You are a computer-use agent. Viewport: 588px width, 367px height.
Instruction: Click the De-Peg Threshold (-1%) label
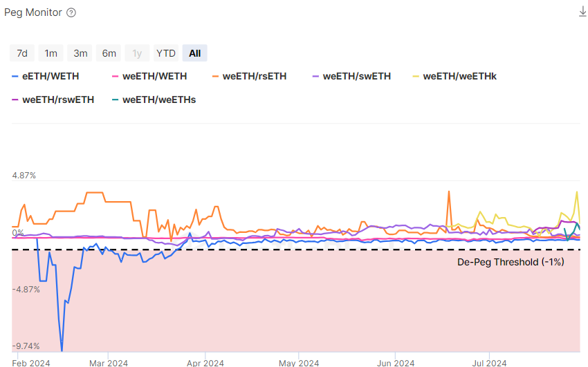pos(511,262)
